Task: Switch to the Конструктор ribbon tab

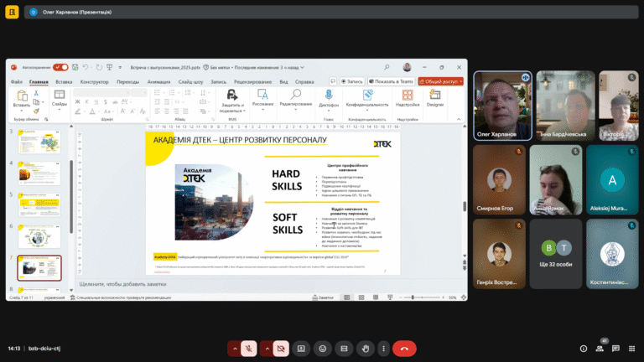Action: click(95, 81)
